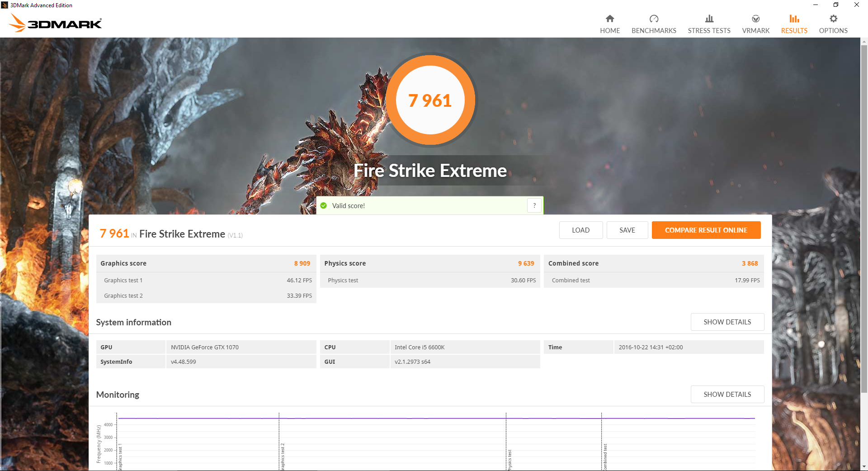868x471 pixels.
Task: Click the Combined score value 3 868
Action: click(x=750, y=263)
